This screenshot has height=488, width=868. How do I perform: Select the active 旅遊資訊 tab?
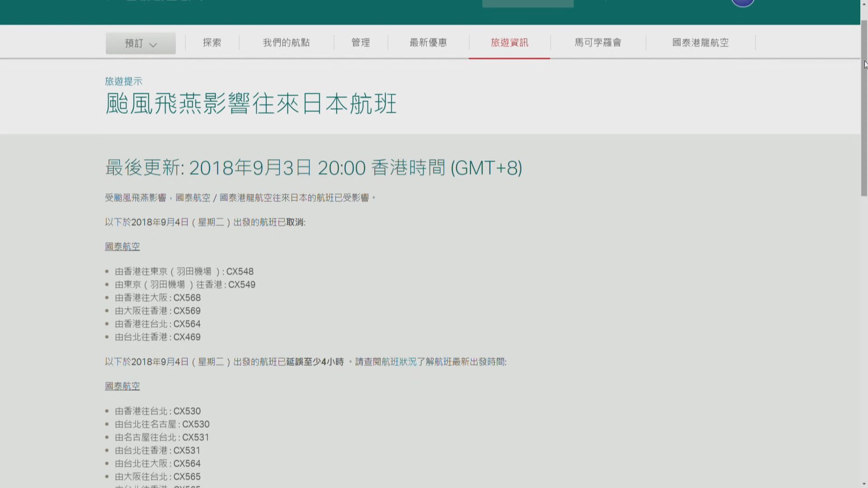coord(510,42)
